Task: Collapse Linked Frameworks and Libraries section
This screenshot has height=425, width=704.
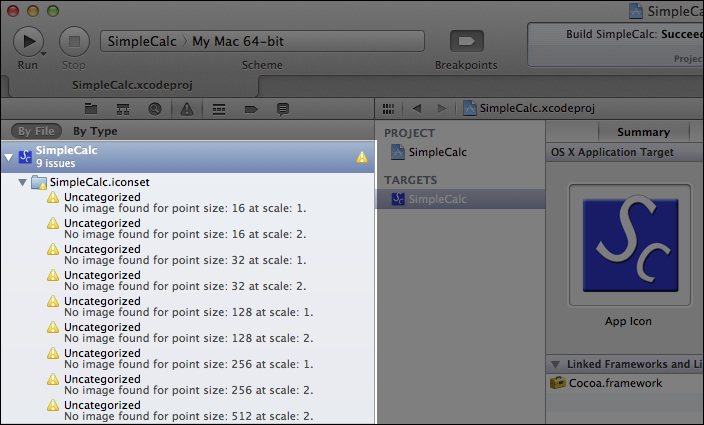Action: click(556, 364)
